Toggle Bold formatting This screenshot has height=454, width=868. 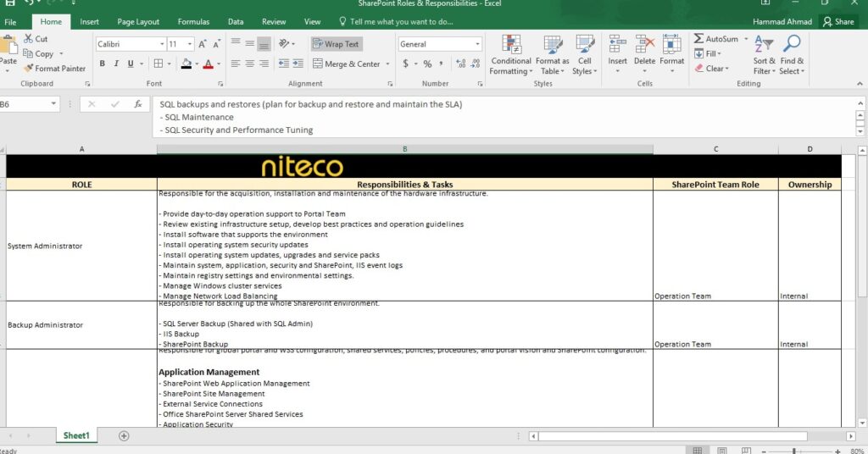click(102, 64)
